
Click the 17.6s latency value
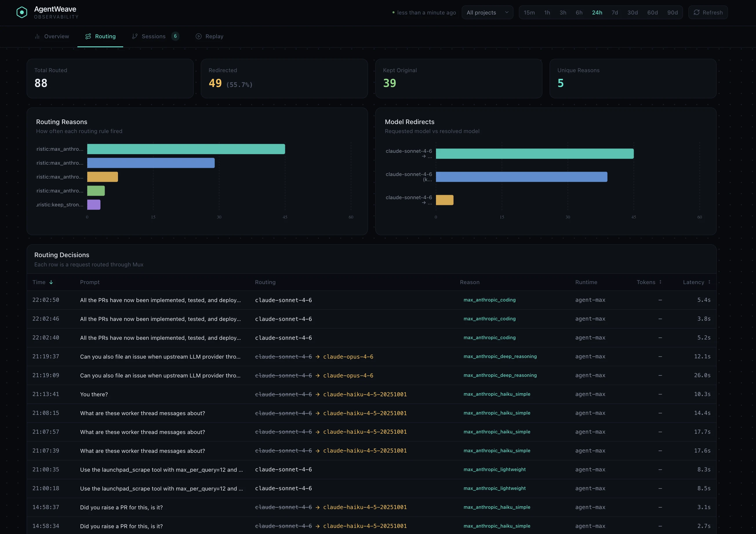(702, 451)
